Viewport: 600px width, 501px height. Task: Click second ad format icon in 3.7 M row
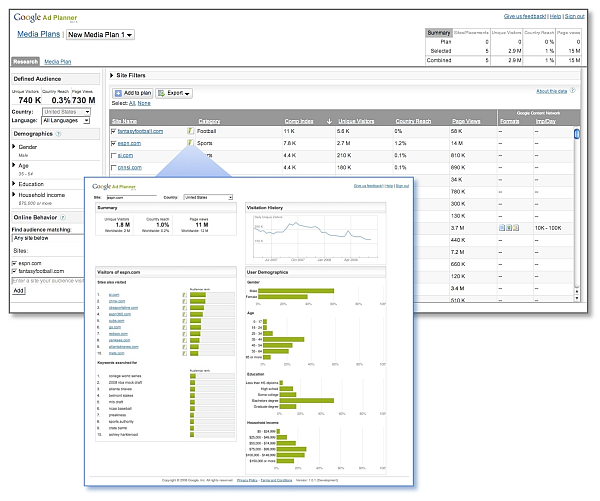[x=509, y=228]
